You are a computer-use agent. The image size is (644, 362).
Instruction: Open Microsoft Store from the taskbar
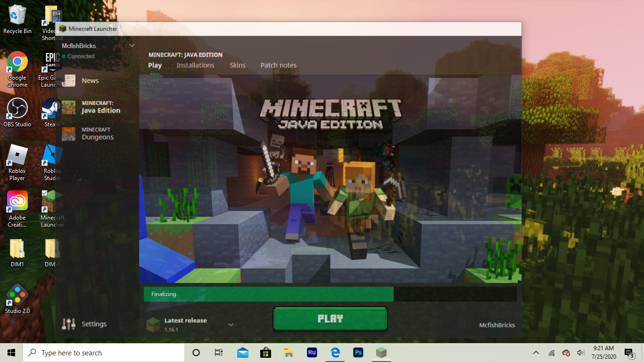[266, 353]
